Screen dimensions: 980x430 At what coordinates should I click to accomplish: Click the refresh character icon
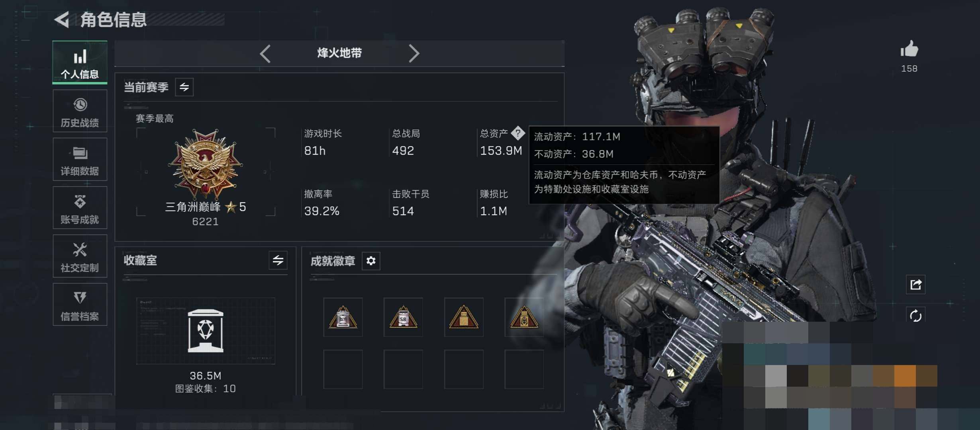coord(915,316)
